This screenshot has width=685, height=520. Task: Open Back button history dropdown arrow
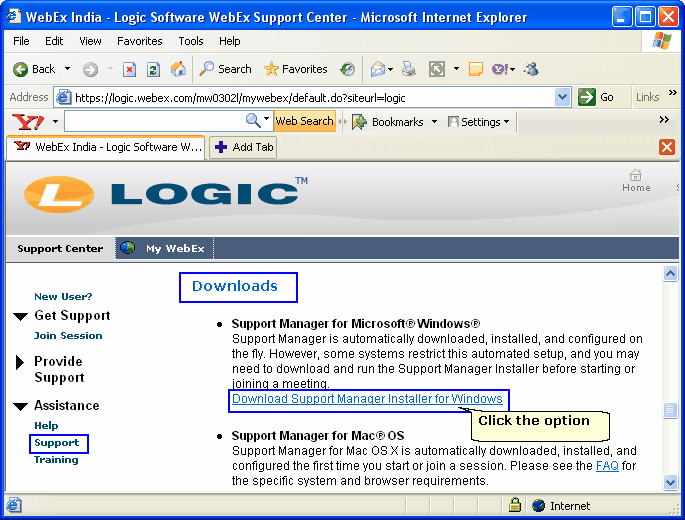pos(67,69)
